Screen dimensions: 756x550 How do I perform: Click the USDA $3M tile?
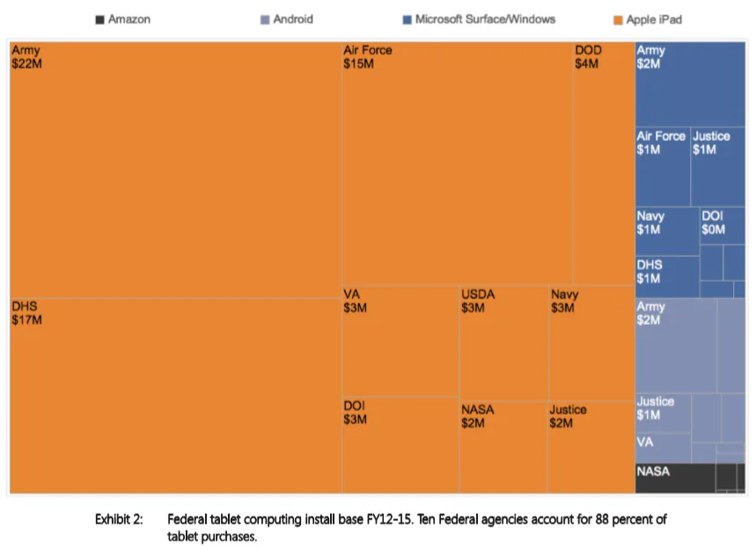pyautogui.click(x=503, y=343)
